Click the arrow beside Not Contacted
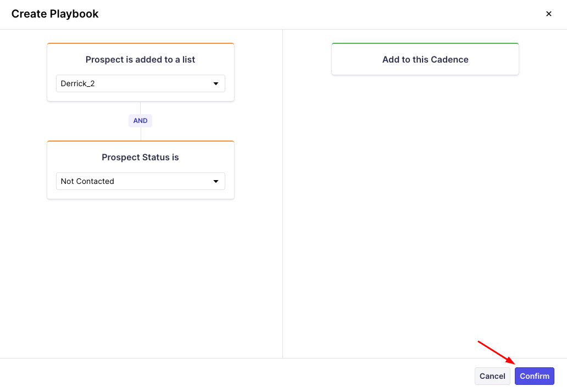 [x=215, y=181]
